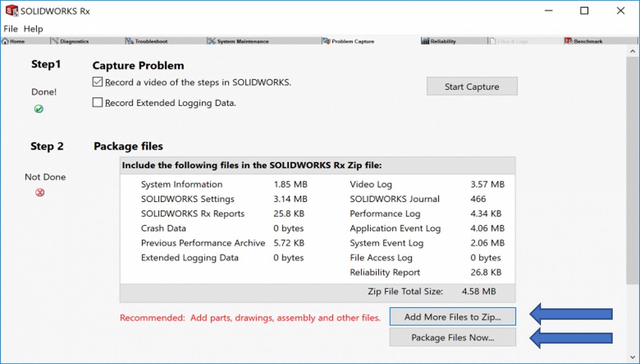The height and width of the screenshot is (364, 640).
Task: Enable Record Extended Logging Data checkbox
Action: pyautogui.click(x=98, y=102)
